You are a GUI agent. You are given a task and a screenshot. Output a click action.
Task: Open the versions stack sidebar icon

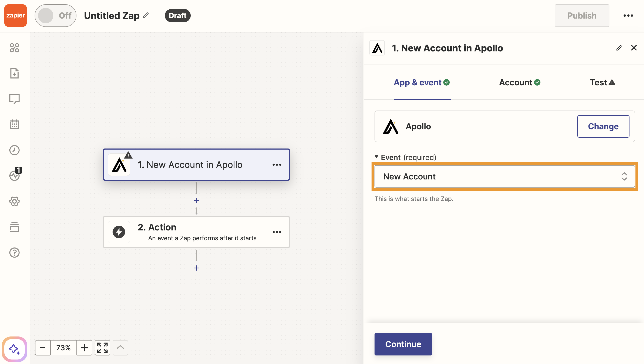(14, 227)
